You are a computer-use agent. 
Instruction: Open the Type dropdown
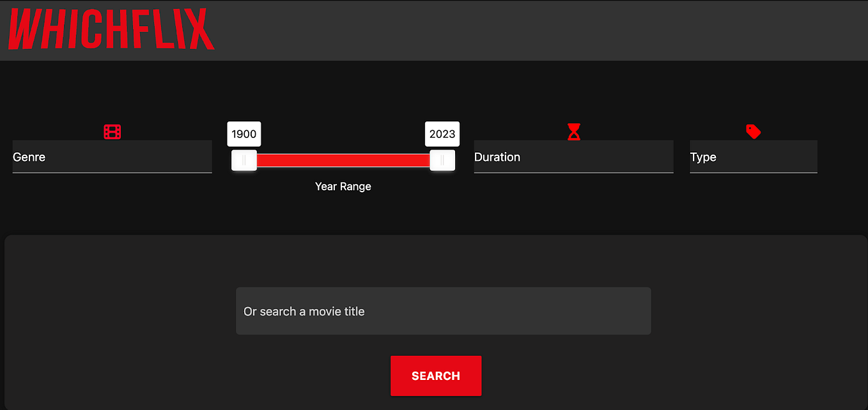pyautogui.click(x=753, y=157)
